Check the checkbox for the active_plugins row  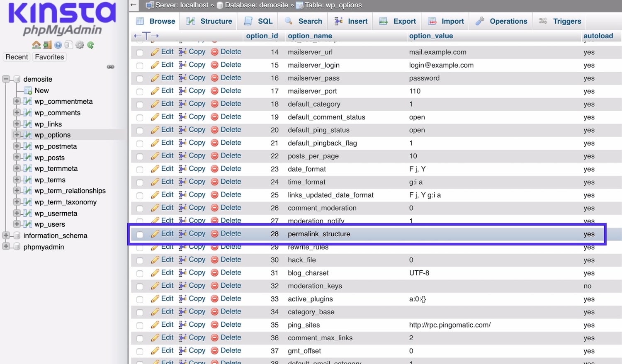click(x=139, y=298)
